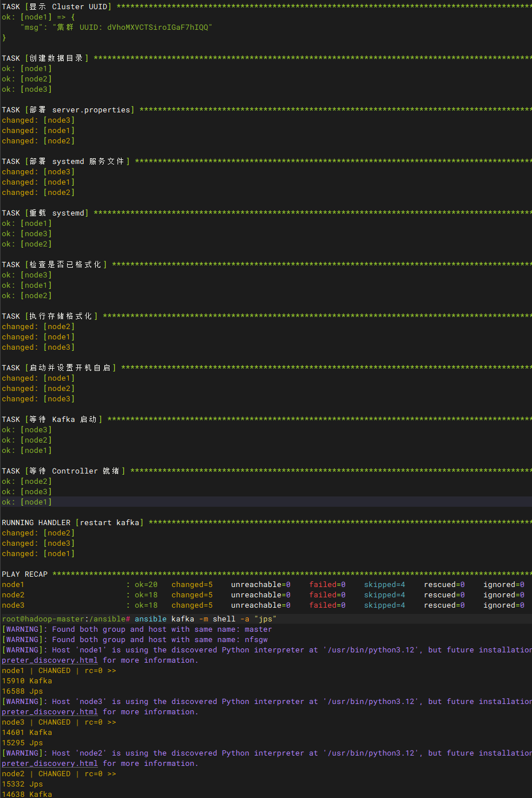The width and height of the screenshot is (532, 798).
Task: Click the '等待 Controller 就绪' task header
Action: point(267,471)
